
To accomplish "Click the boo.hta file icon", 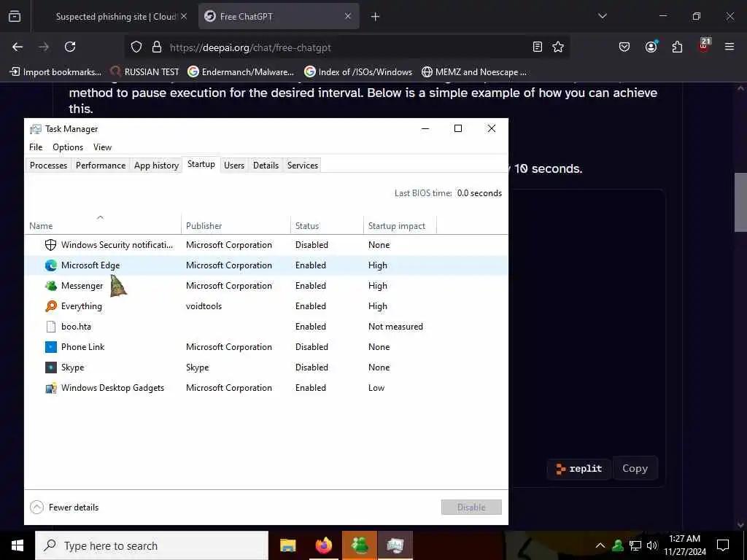I will [50, 327].
